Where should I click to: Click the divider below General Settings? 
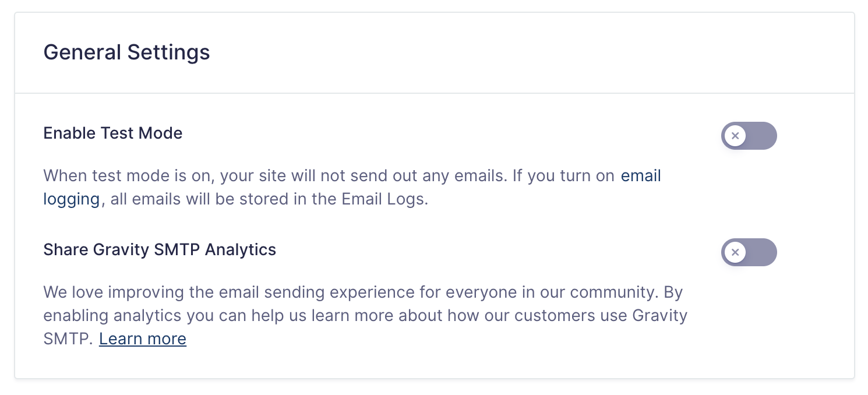point(434,93)
